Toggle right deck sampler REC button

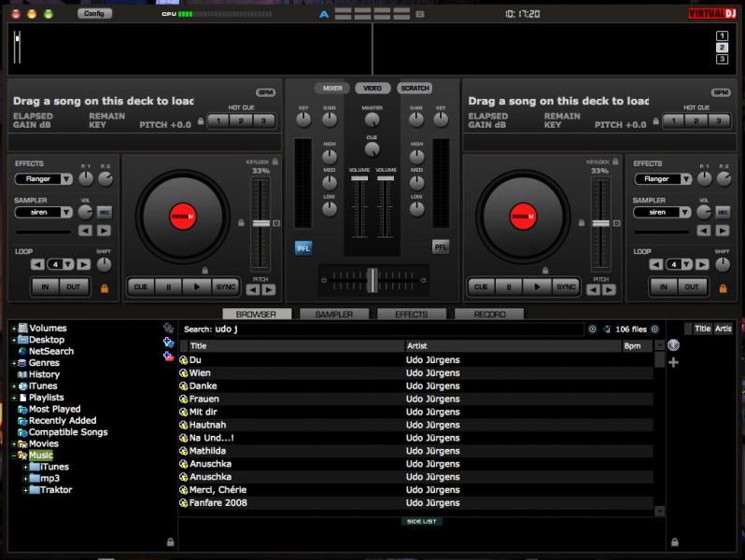coord(723,212)
